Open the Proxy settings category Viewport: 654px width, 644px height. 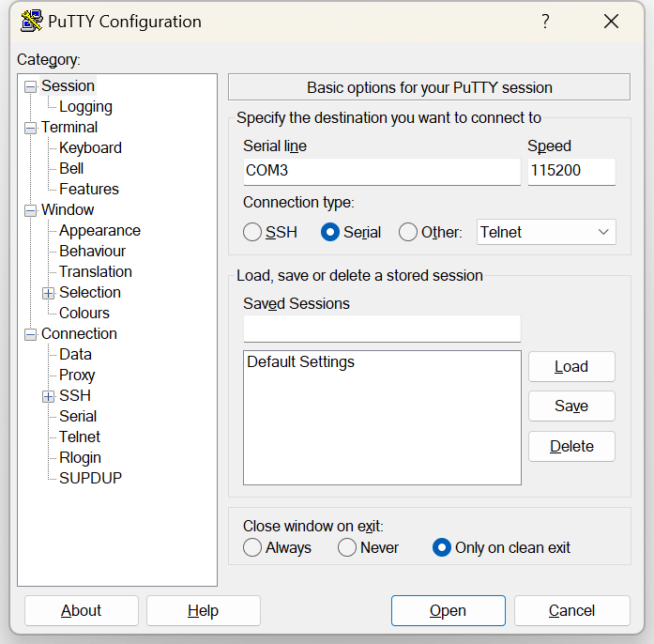(77, 376)
